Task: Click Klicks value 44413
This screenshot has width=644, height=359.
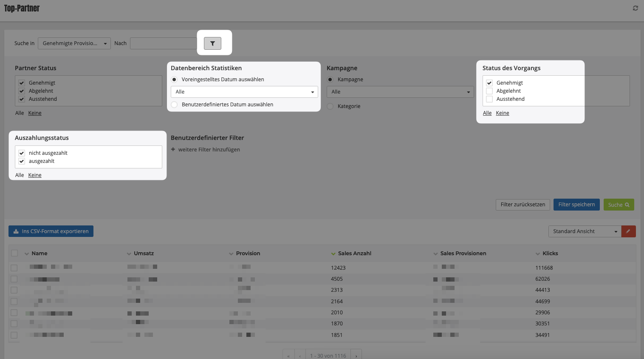Action: coord(543,290)
